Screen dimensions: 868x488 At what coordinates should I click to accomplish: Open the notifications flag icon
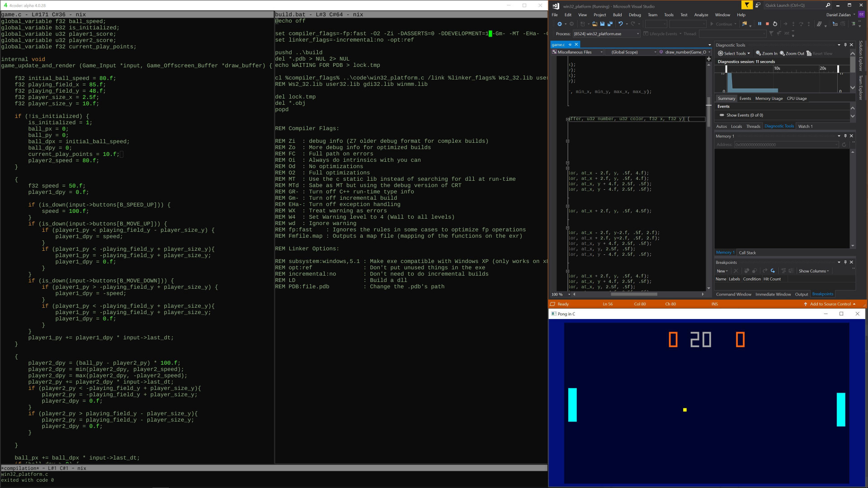point(747,5)
